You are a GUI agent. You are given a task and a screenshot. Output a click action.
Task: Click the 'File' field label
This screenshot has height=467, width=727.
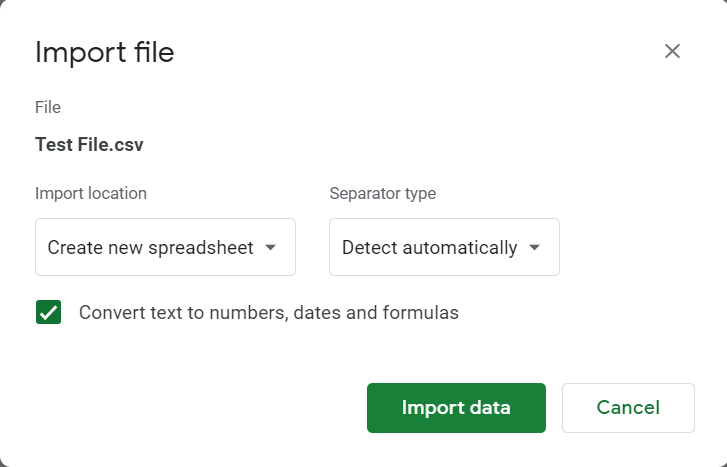click(x=48, y=107)
